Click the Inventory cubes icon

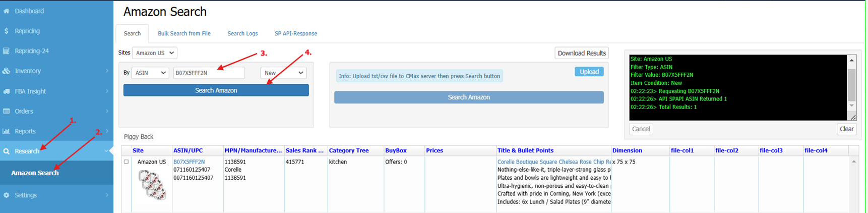6,71
